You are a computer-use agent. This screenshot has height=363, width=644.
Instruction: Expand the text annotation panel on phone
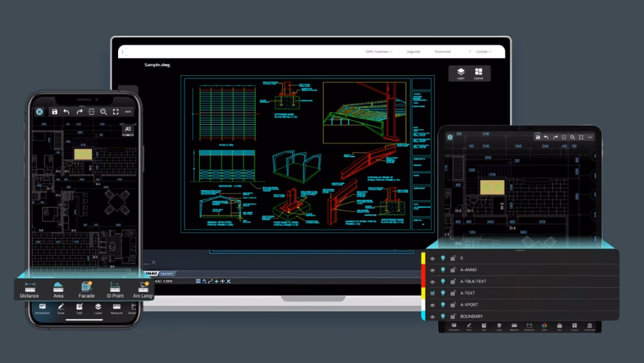(x=128, y=129)
